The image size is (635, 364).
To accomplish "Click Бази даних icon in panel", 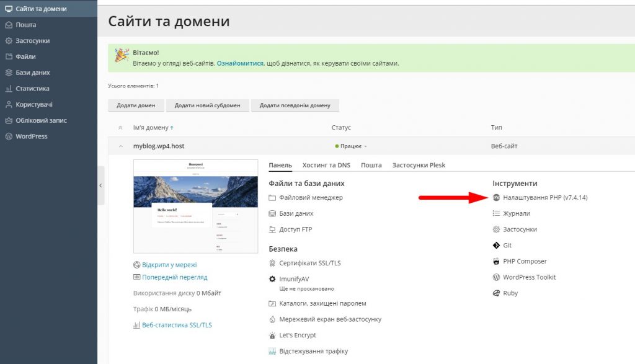I will click(272, 213).
